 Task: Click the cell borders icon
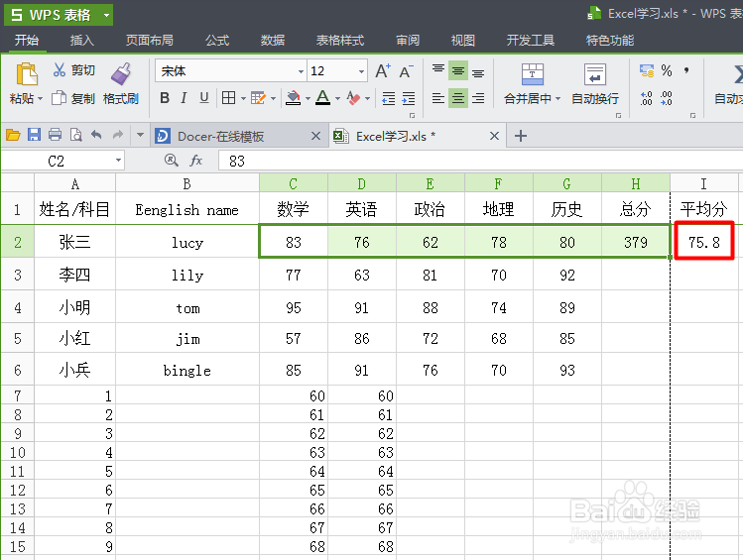(x=228, y=98)
